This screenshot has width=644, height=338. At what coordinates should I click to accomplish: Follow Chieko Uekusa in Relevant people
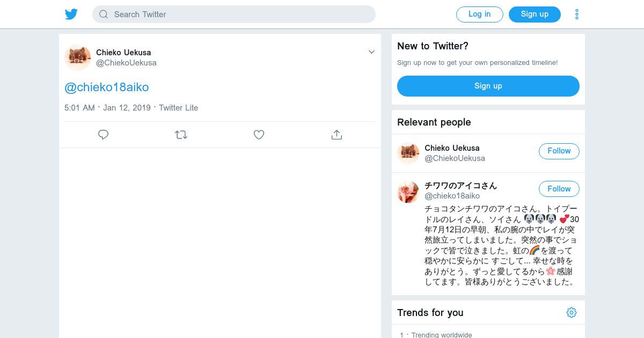[559, 151]
